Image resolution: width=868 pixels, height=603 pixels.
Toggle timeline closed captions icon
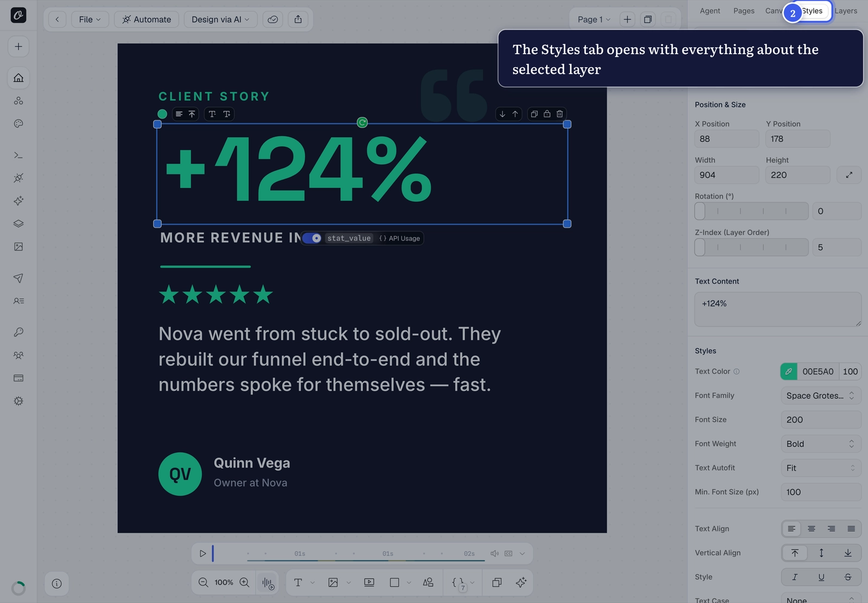(508, 554)
